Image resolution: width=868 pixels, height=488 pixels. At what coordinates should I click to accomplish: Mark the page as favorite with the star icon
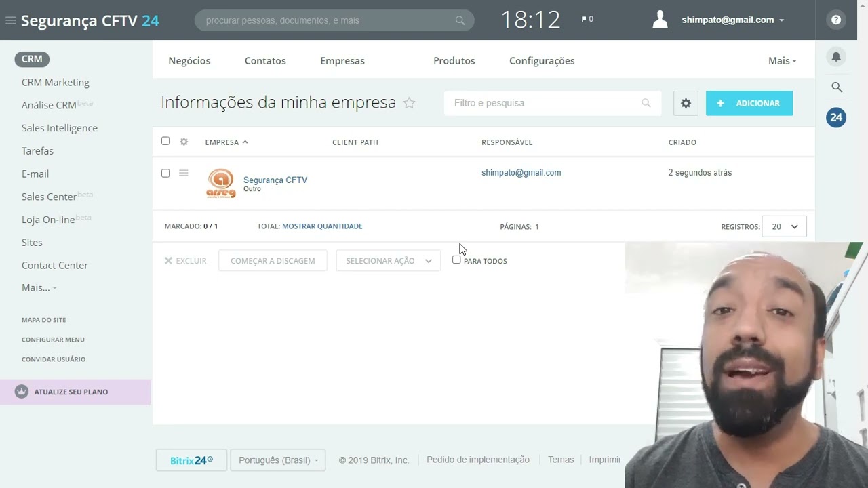[x=409, y=103]
